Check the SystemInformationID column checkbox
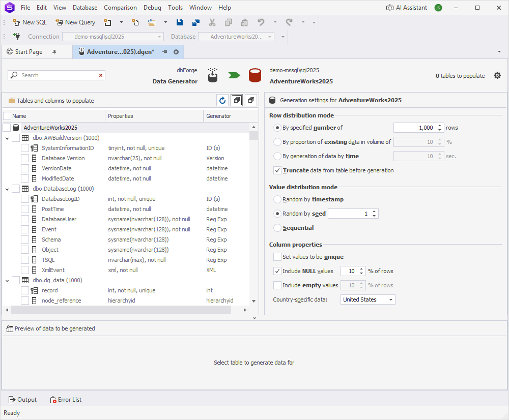509x420 pixels. point(25,148)
